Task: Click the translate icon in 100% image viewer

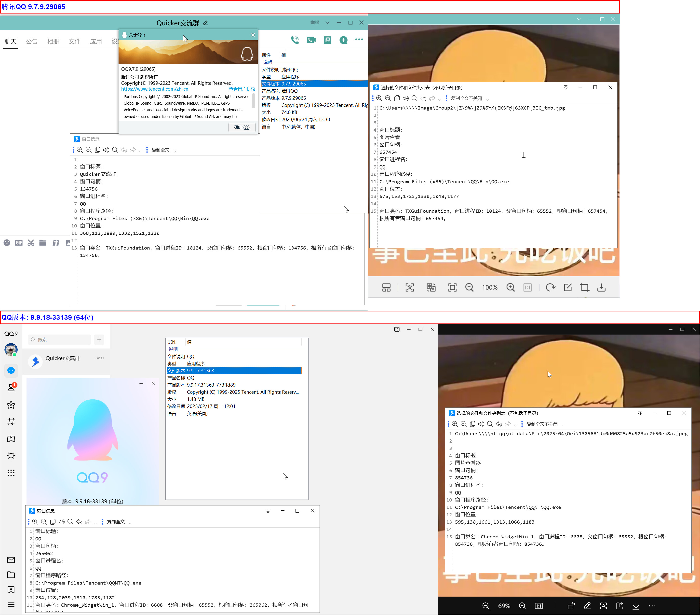Action: click(x=431, y=287)
